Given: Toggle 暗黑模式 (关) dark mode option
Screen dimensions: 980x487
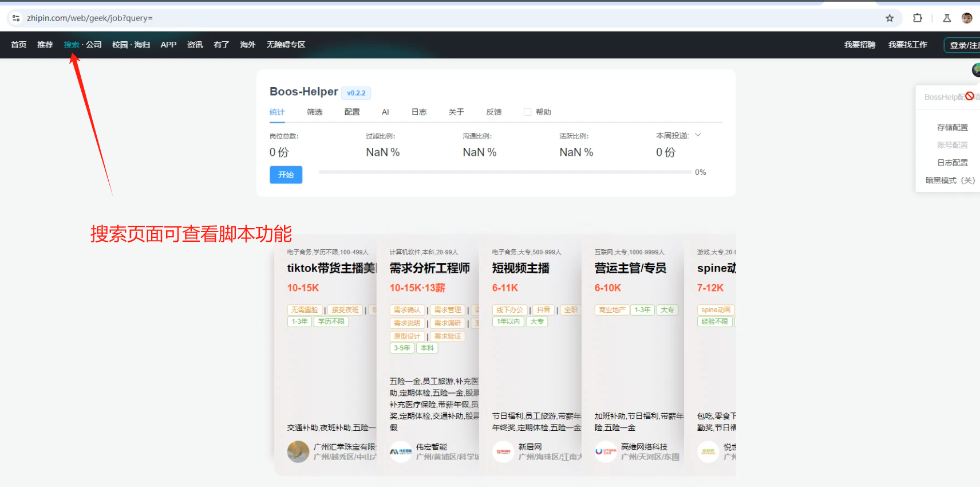Looking at the screenshot, I should point(950,180).
